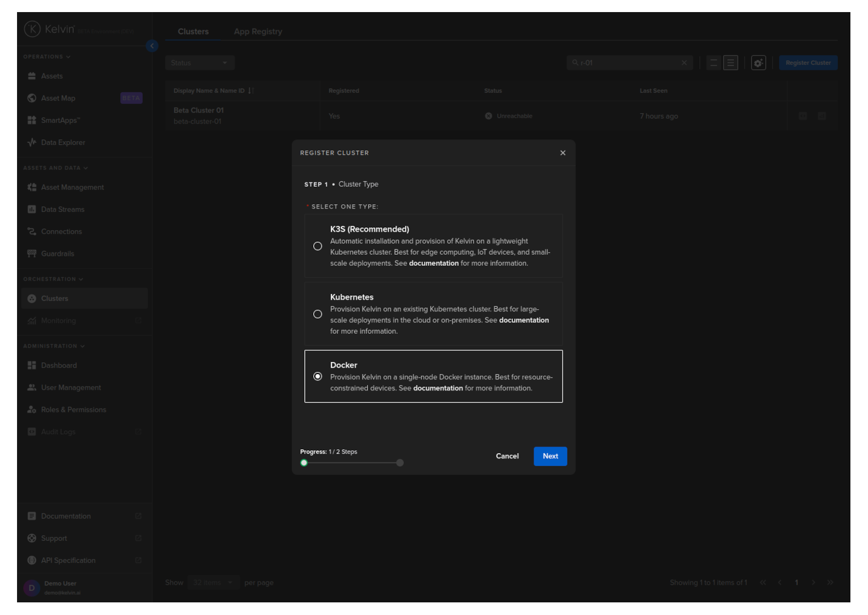
Task: Select the Docker radio option
Action: pos(318,377)
